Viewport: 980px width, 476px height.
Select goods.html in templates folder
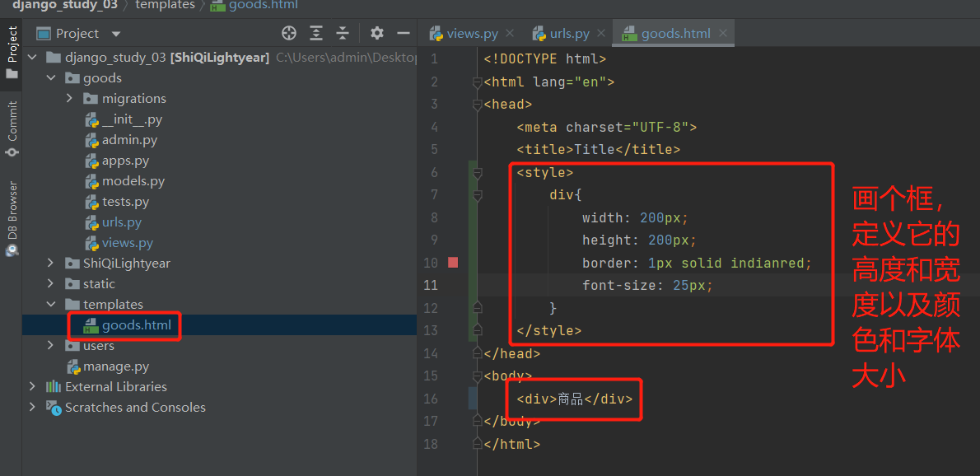click(136, 324)
